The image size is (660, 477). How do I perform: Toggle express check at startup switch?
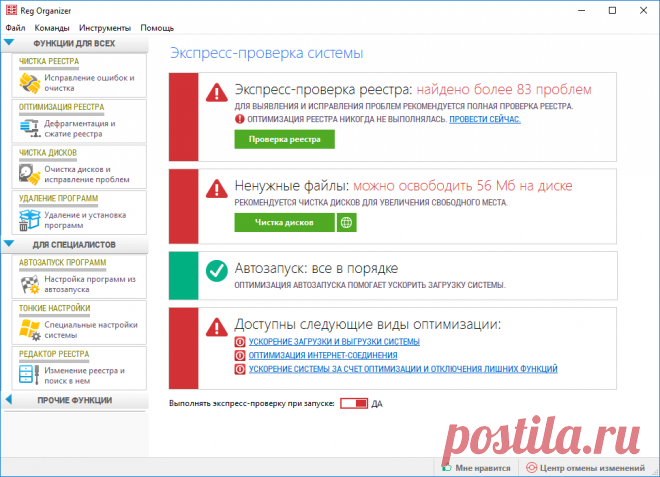click(x=354, y=403)
